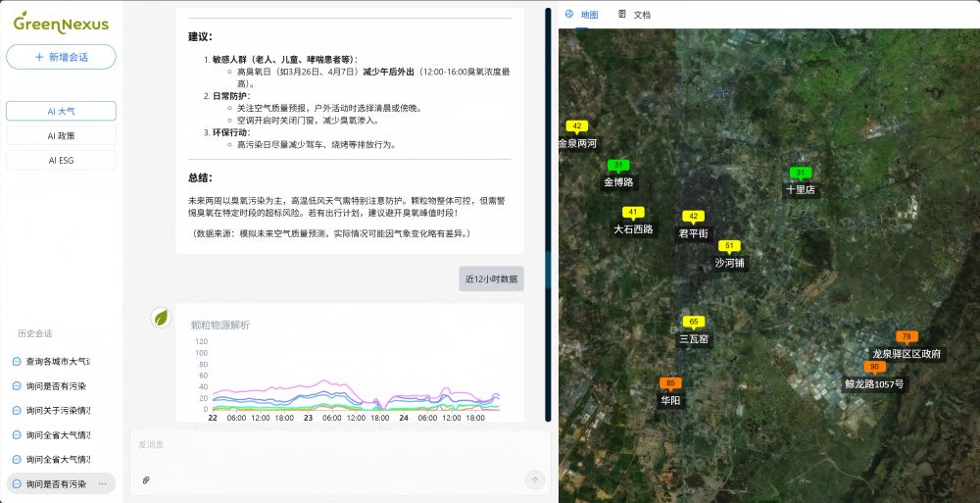Click the green leaf assistant avatar
The width and height of the screenshot is (980, 503).
click(159, 317)
